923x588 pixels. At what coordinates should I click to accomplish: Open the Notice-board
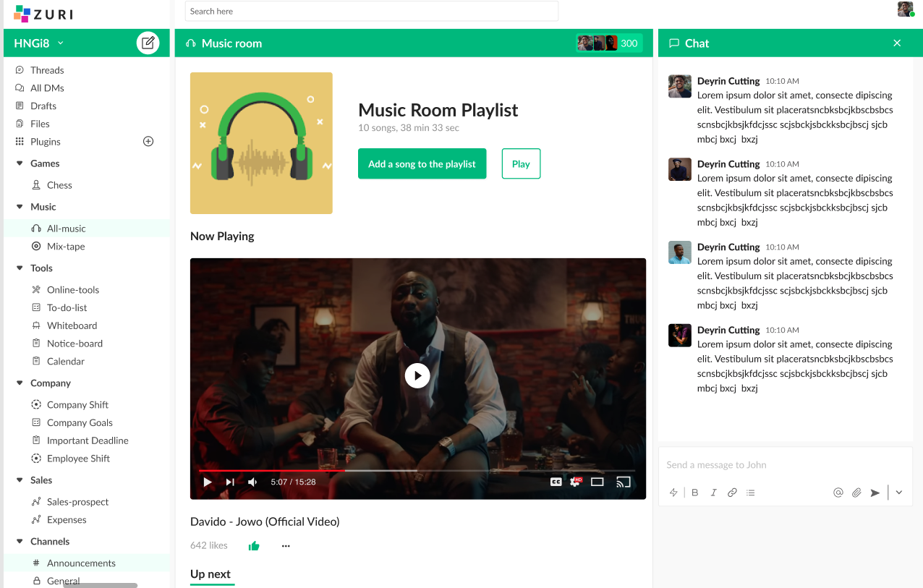tap(75, 344)
